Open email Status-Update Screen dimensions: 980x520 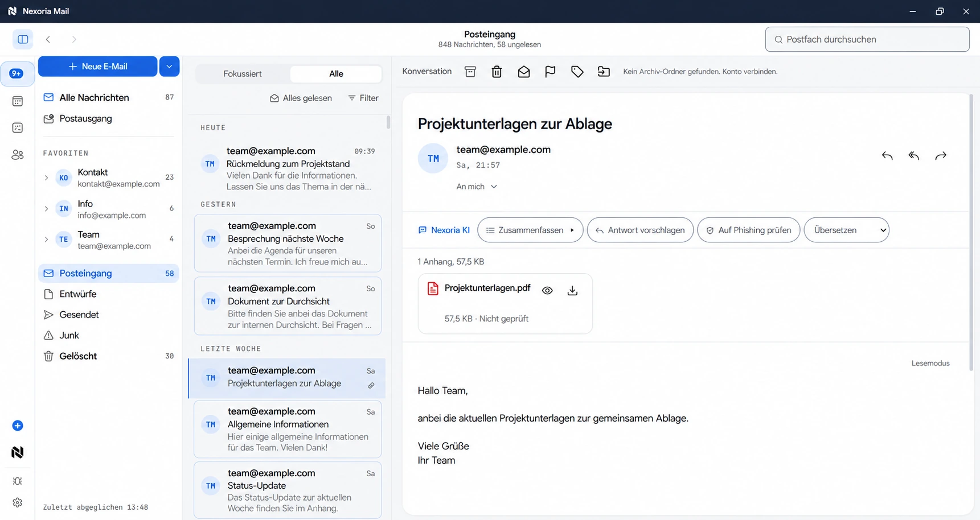pyautogui.click(x=288, y=490)
